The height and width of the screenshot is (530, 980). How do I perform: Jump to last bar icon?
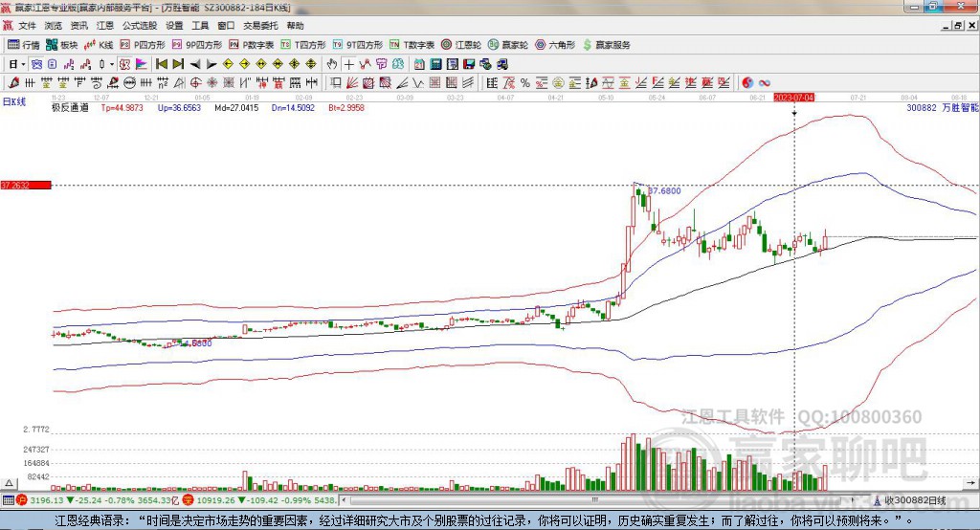[178, 64]
